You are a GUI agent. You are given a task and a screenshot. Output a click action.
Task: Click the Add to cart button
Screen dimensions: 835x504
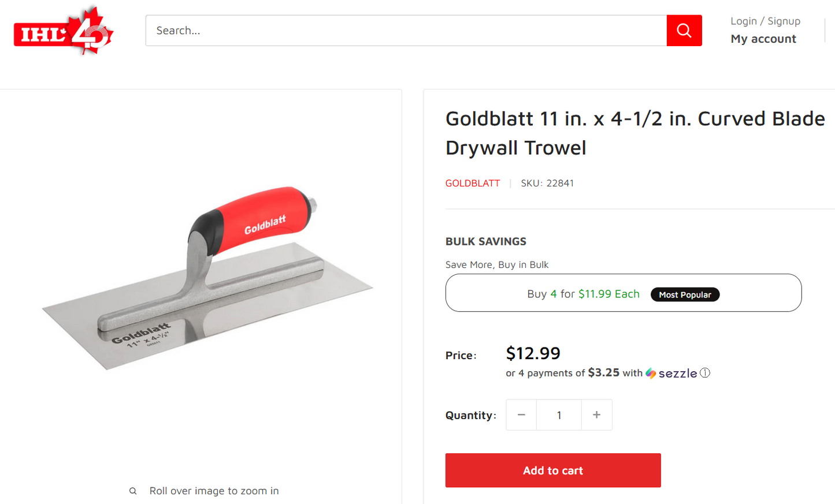pos(552,470)
